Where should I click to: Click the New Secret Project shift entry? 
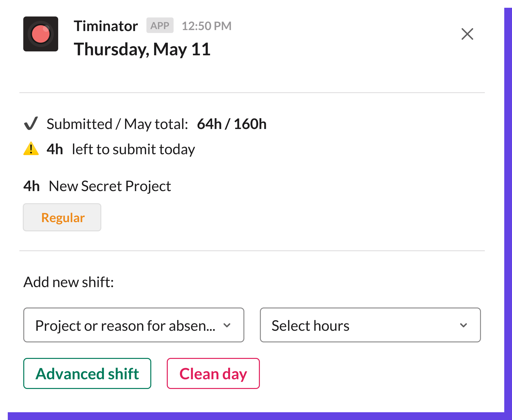pyautogui.click(x=110, y=186)
